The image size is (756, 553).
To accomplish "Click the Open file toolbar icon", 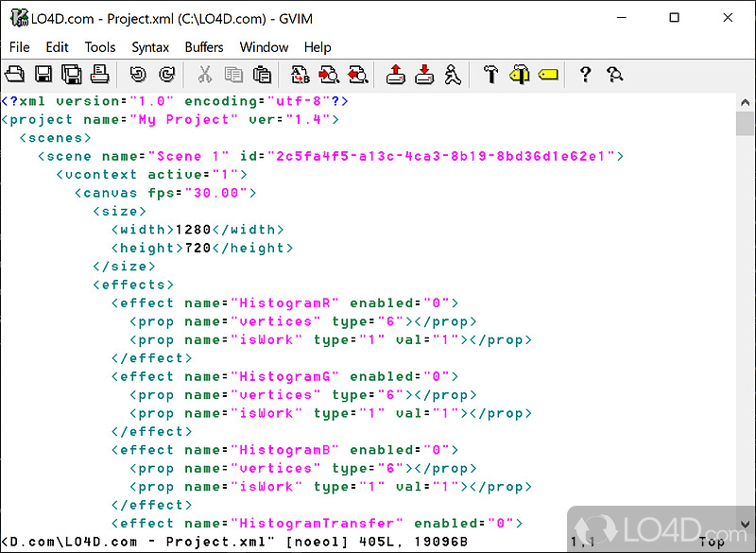I will (14, 75).
